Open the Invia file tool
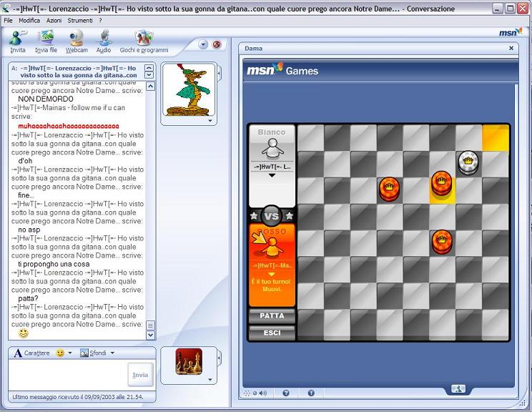The image size is (532, 412). (x=46, y=41)
